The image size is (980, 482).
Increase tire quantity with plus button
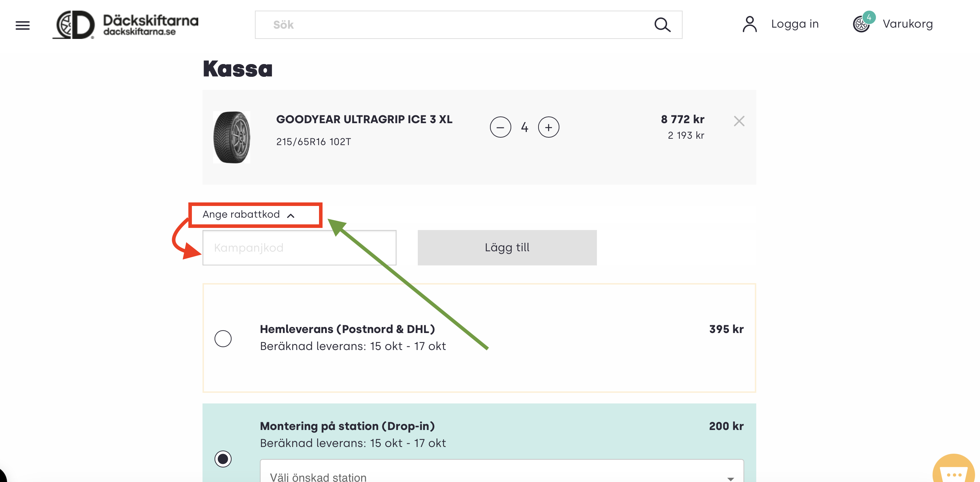click(x=548, y=127)
